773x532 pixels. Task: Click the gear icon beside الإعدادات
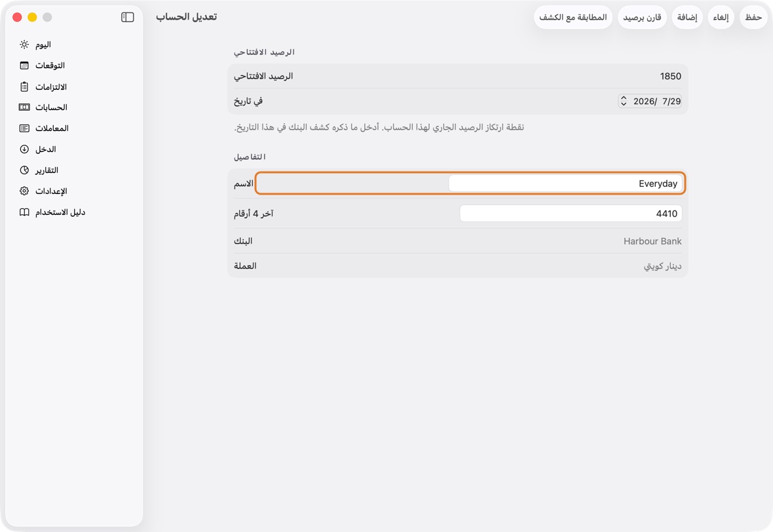[24, 191]
